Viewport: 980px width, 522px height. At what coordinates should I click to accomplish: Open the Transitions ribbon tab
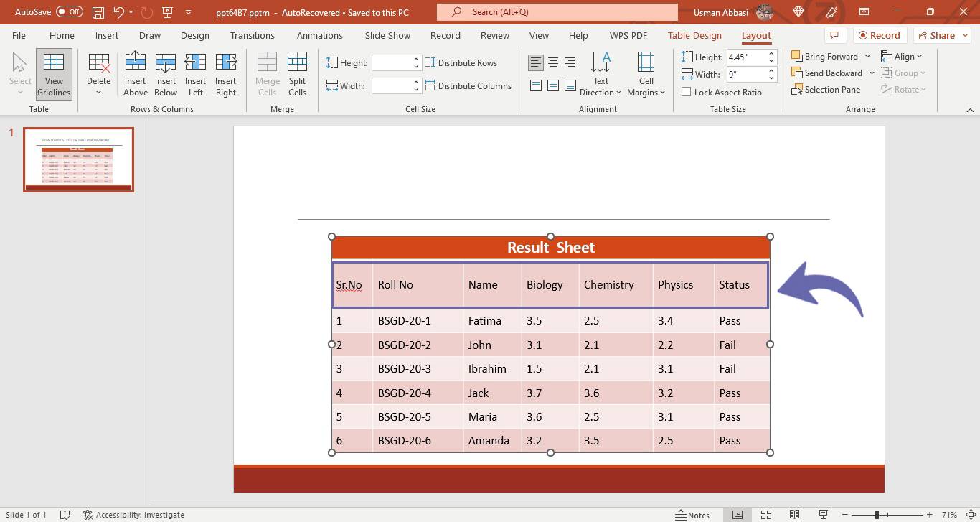(253, 35)
